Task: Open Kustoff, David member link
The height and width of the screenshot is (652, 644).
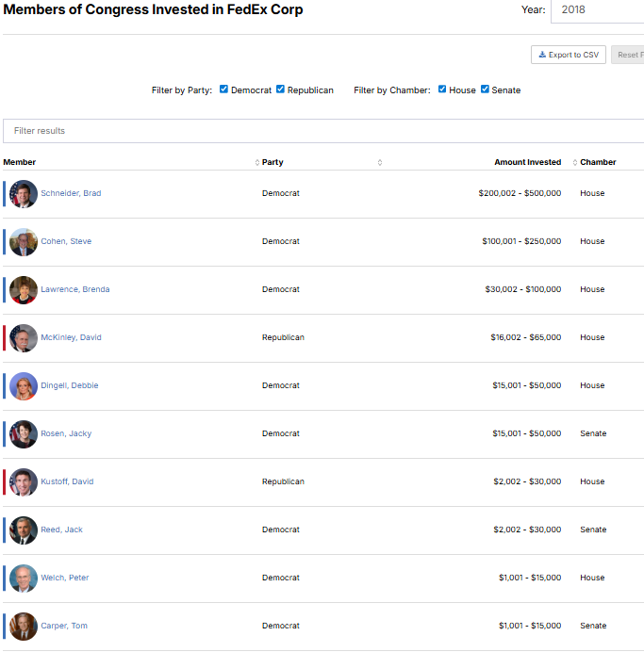Action: (x=67, y=481)
